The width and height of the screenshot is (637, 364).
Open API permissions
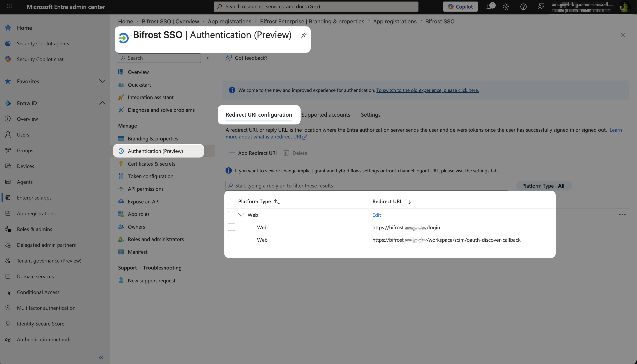146,189
